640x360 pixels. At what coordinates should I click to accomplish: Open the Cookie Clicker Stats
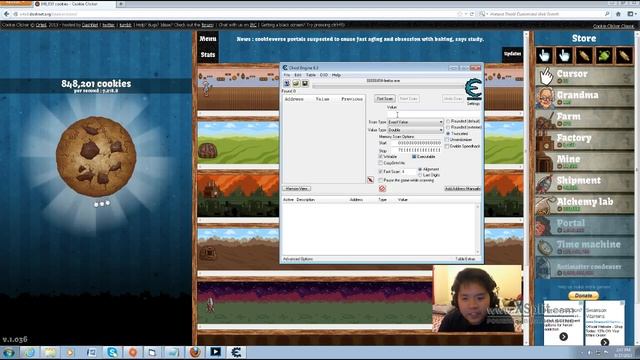tap(208, 55)
